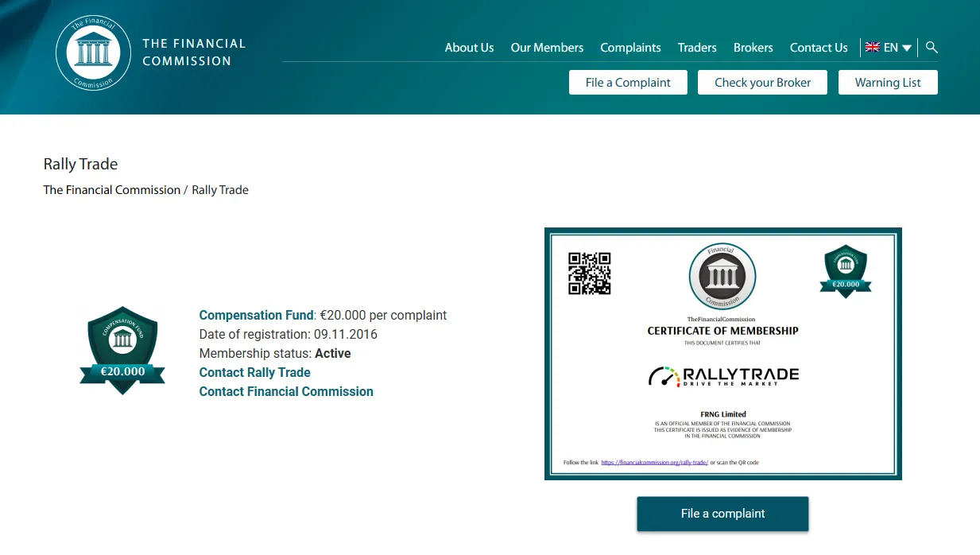Open the Warning List button
980x555 pixels.
[x=888, y=83]
